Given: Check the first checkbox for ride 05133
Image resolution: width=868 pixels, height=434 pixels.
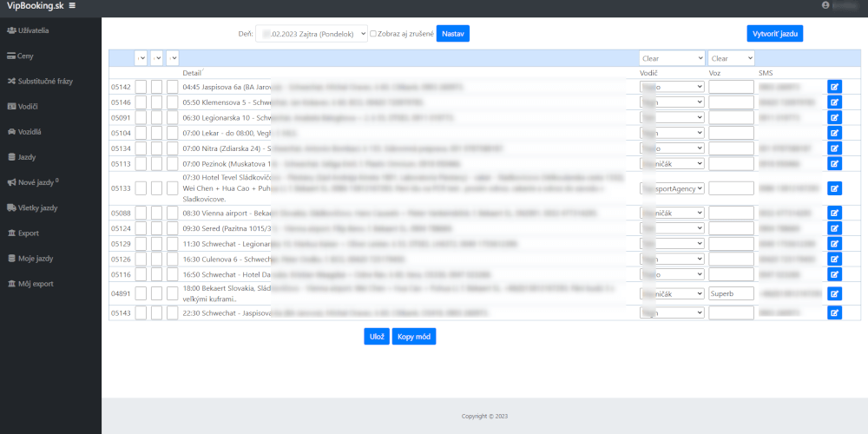Looking at the screenshot, I should tap(141, 187).
